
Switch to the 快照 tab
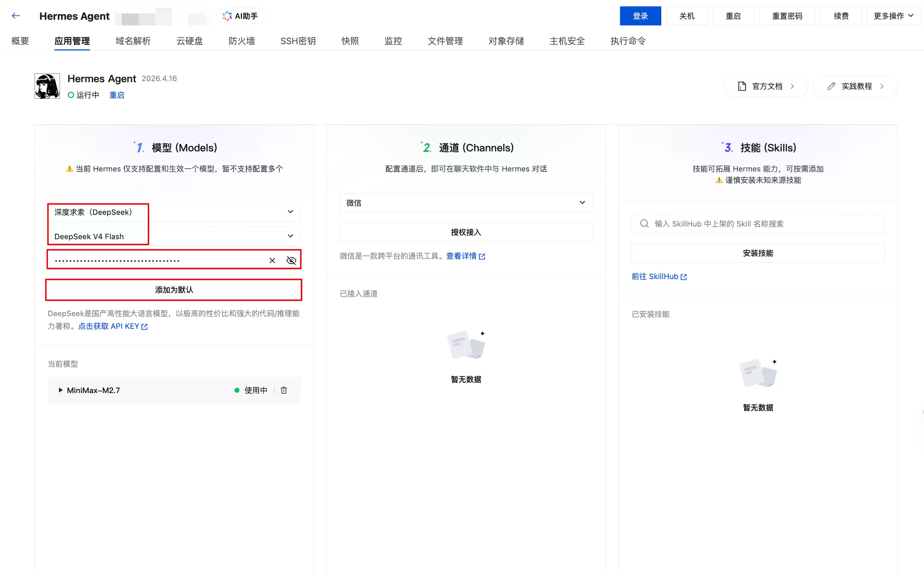coord(350,41)
